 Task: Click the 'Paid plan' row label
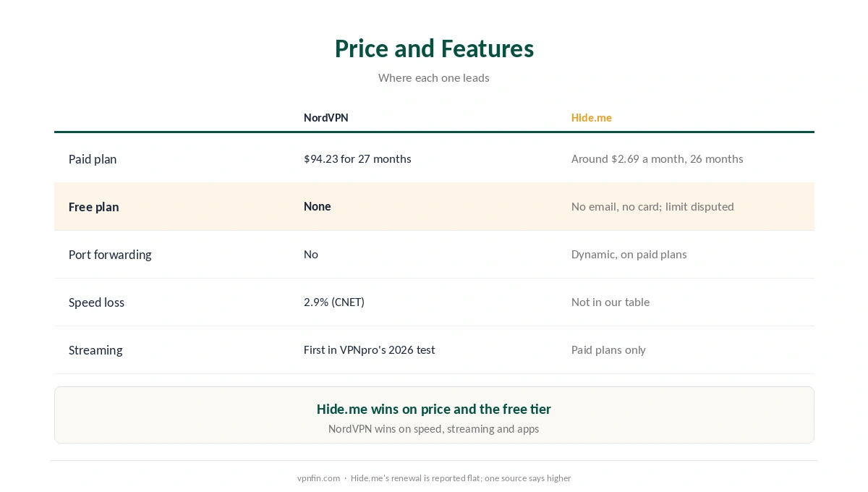[93, 159]
